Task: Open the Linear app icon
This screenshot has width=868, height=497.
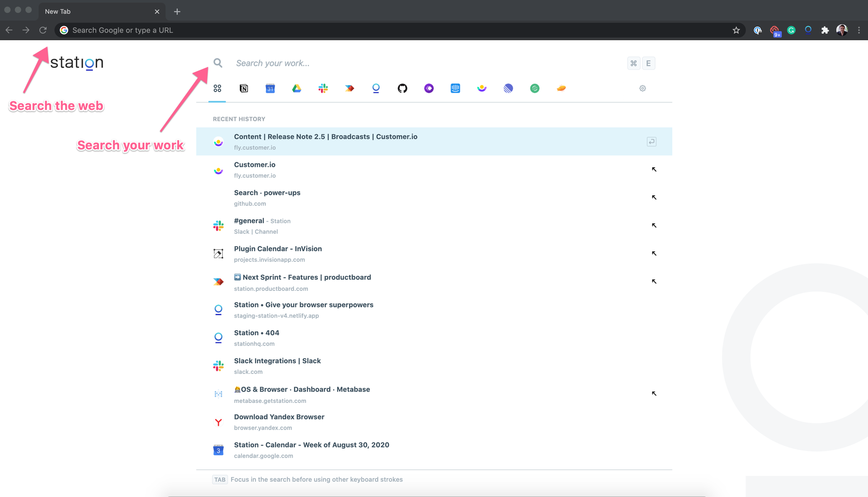Action: pyautogui.click(x=508, y=88)
